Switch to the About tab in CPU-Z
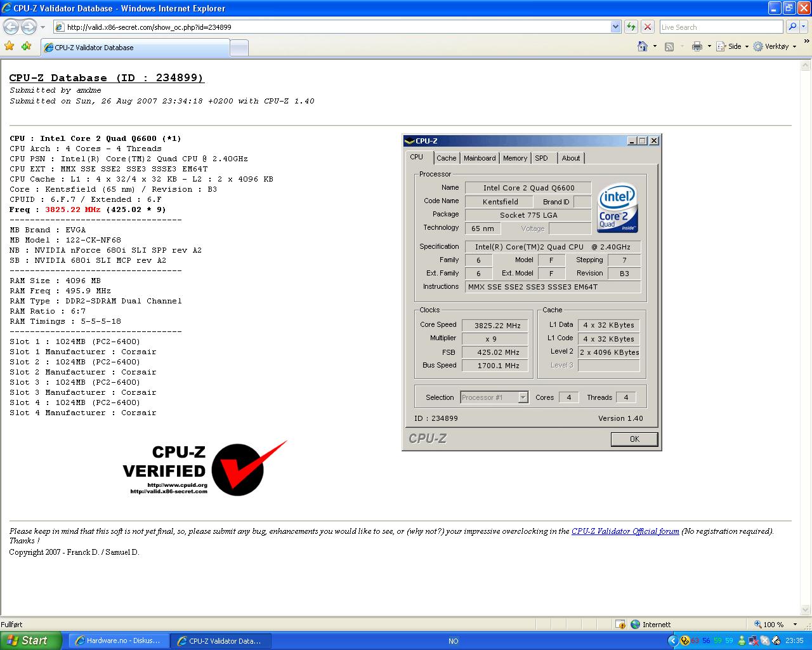 coord(571,158)
